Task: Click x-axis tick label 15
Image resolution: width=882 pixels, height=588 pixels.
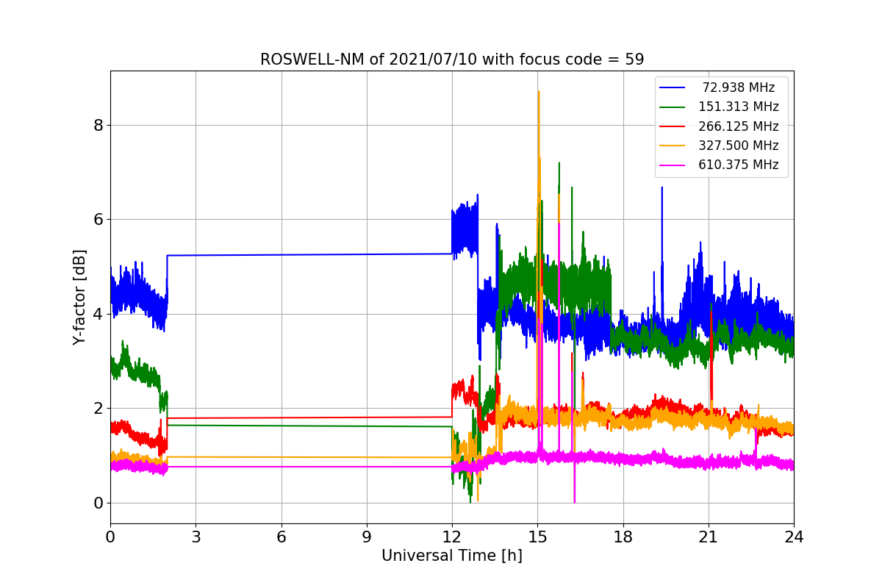Action: point(537,537)
